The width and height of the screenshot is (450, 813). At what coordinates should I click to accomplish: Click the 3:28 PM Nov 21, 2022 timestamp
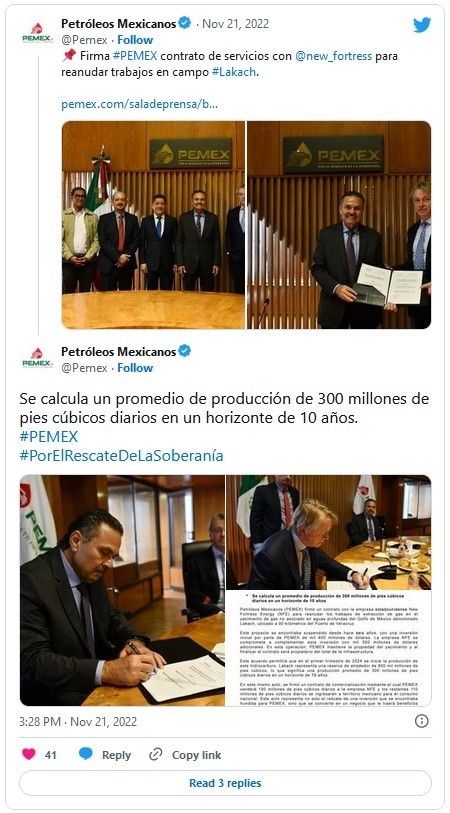78,721
